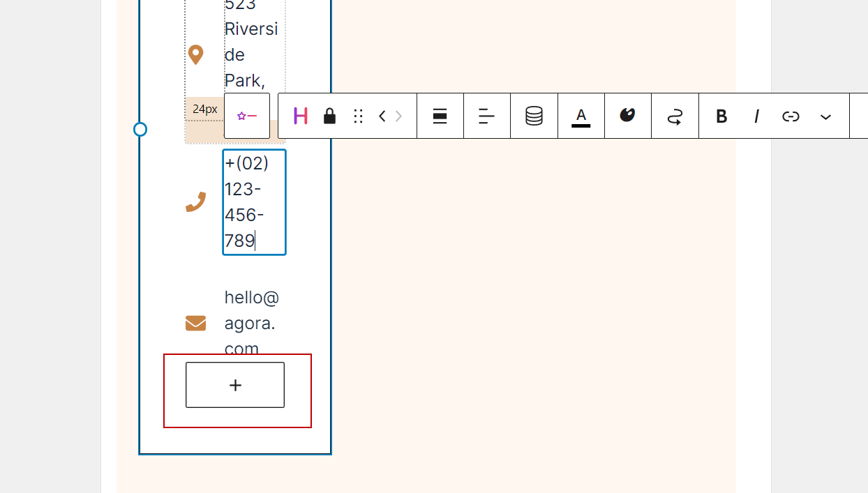
Task: Click the envelope email icon
Action: tap(195, 323)
